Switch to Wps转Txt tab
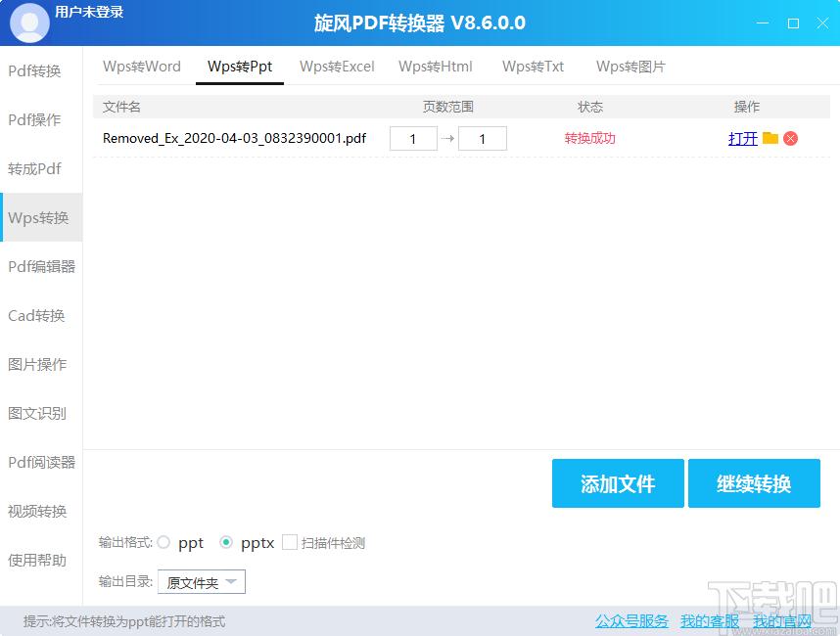 (x=533, y=67)
